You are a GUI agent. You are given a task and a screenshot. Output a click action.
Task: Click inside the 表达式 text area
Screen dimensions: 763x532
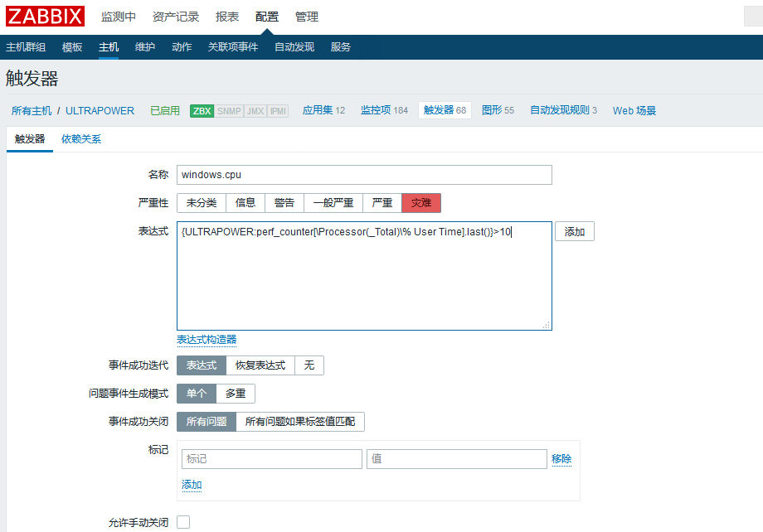tap(364, 276)
